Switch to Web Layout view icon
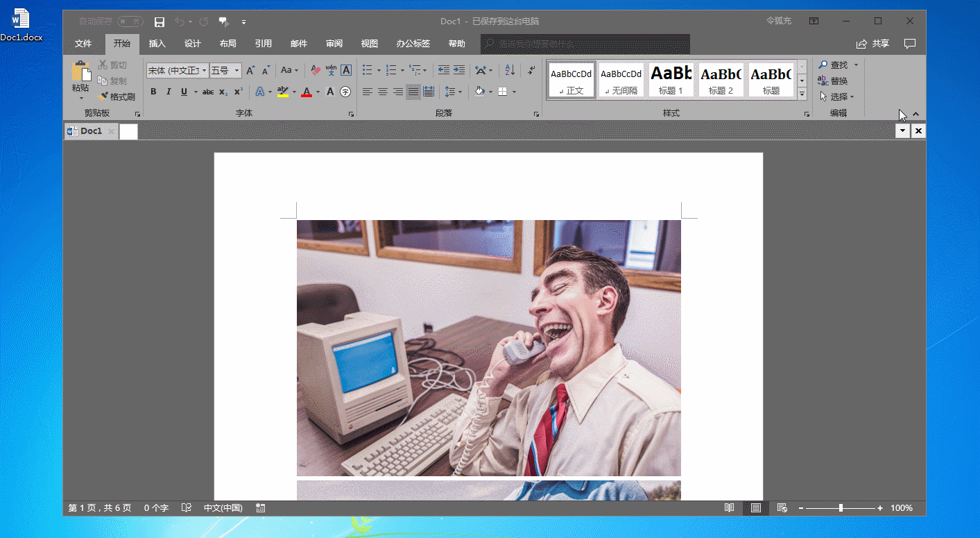The height and width of the screenshot is (538, 980). tap(782, 508)
